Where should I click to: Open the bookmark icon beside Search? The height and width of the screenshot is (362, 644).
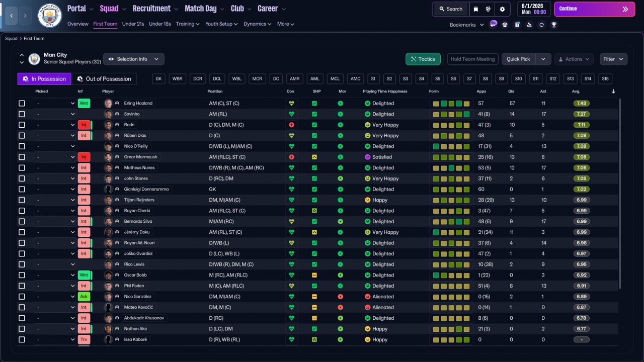[476, 9]
